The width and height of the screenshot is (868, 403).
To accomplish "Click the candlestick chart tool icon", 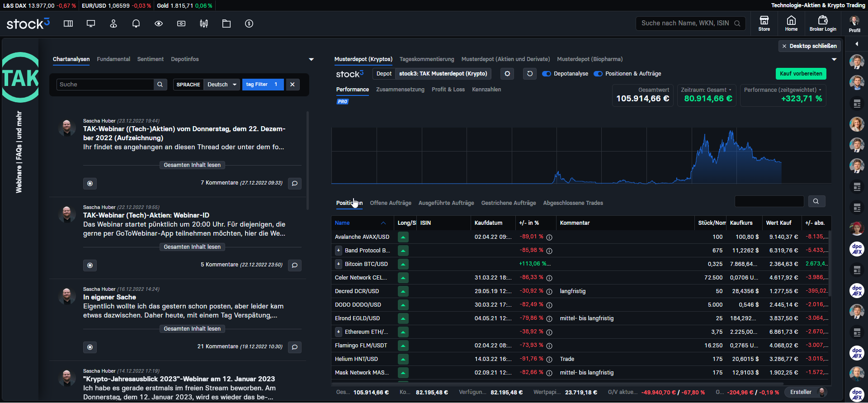I will click(204, 24).
